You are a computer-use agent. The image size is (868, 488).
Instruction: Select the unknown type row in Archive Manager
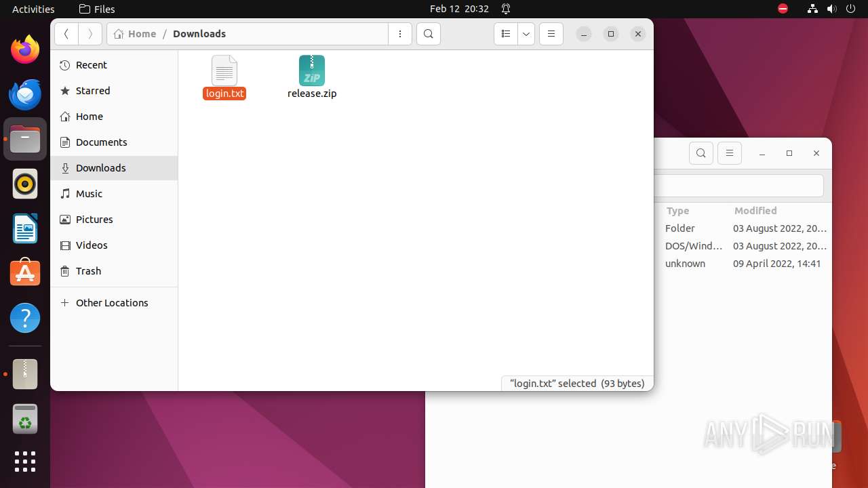point(743,264)
